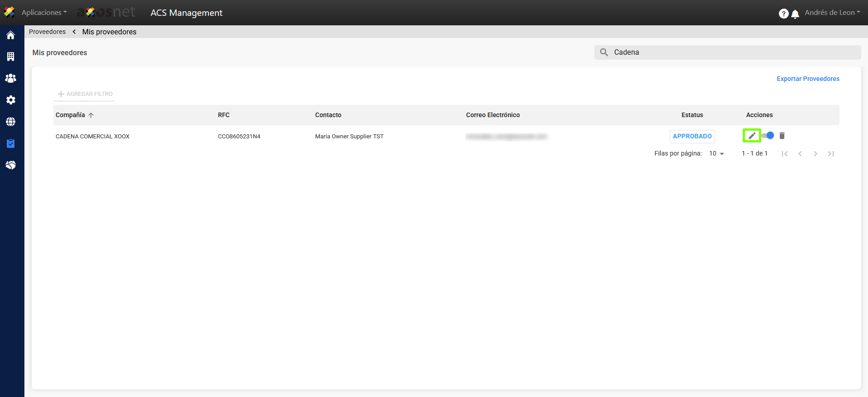Open the users group sidebar icon

pos(10,78)
